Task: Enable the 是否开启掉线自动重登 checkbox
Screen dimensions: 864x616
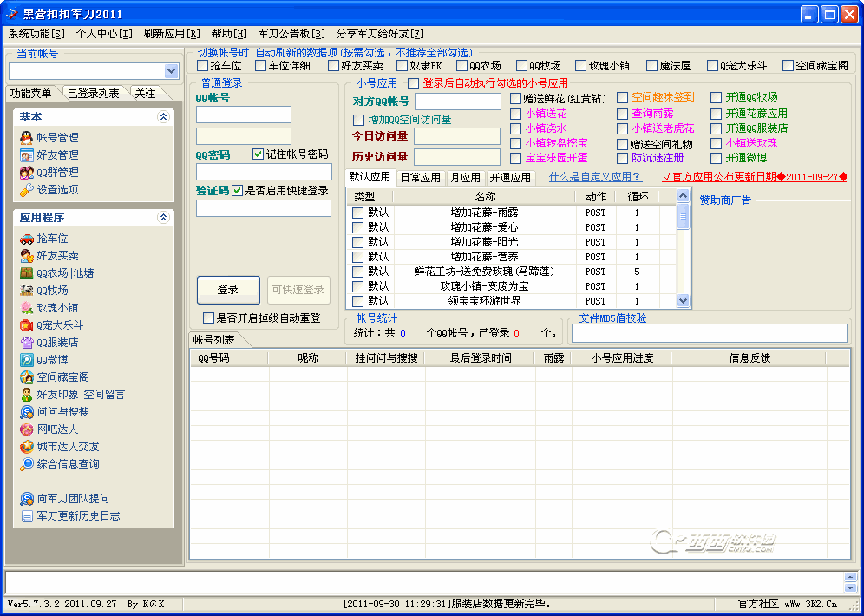Action: pyautogui.click(x=208, y=318)
